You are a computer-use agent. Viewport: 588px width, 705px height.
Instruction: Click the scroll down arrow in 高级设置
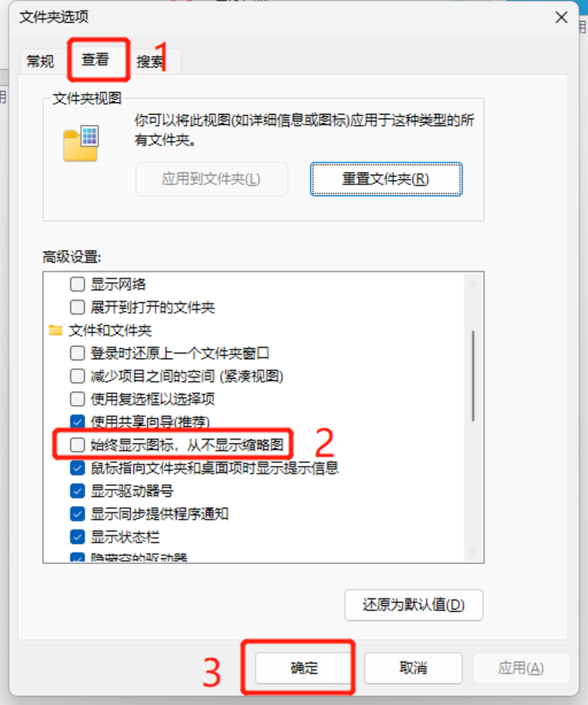coord(473,551)
